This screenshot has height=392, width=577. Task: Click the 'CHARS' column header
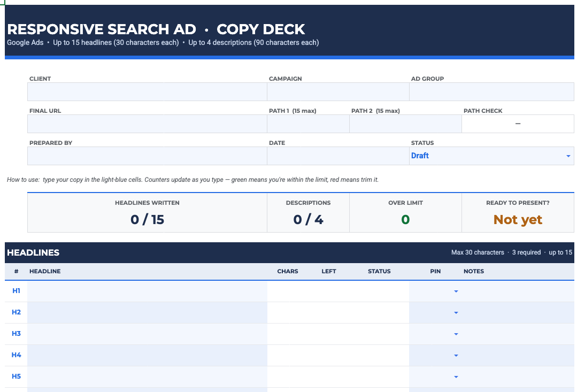click(x=288, y=271)
